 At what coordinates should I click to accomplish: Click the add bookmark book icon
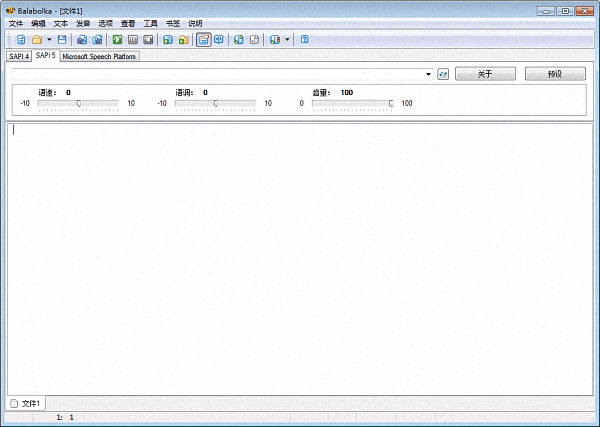(238, 39)
